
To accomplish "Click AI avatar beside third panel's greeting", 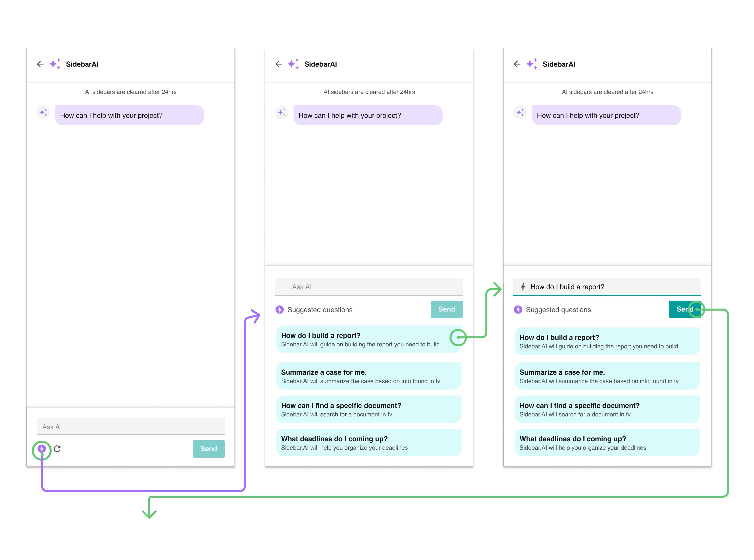I will [x=520, y=112].
